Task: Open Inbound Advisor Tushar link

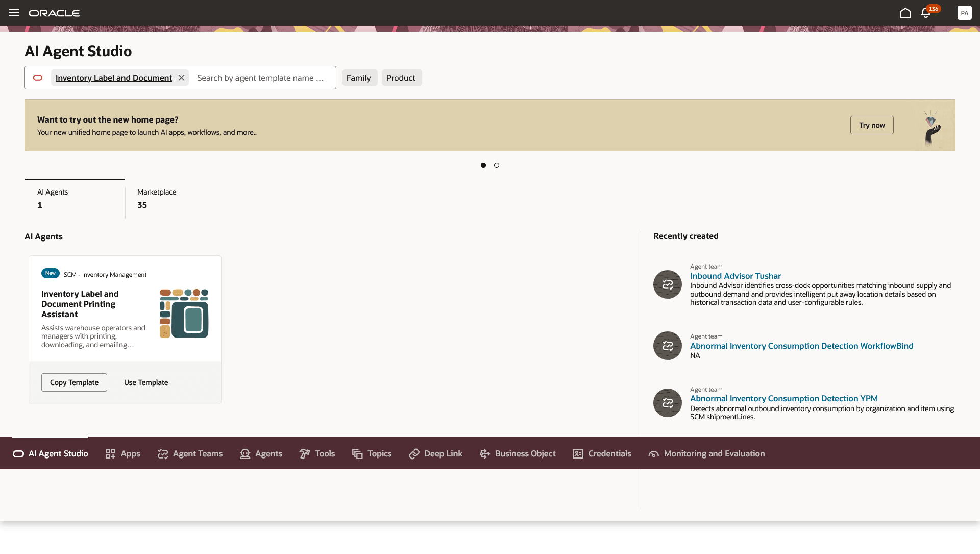Action: click(x=736, y=276)
